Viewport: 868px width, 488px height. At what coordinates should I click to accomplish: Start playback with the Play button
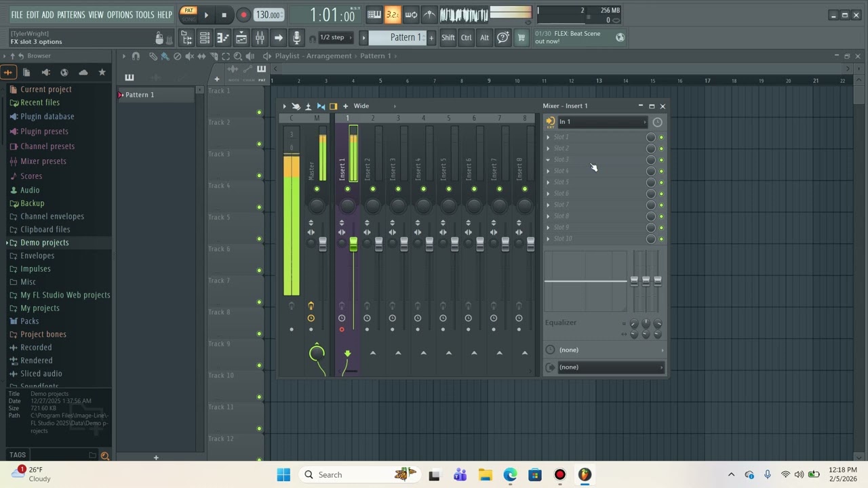point(206,14)
